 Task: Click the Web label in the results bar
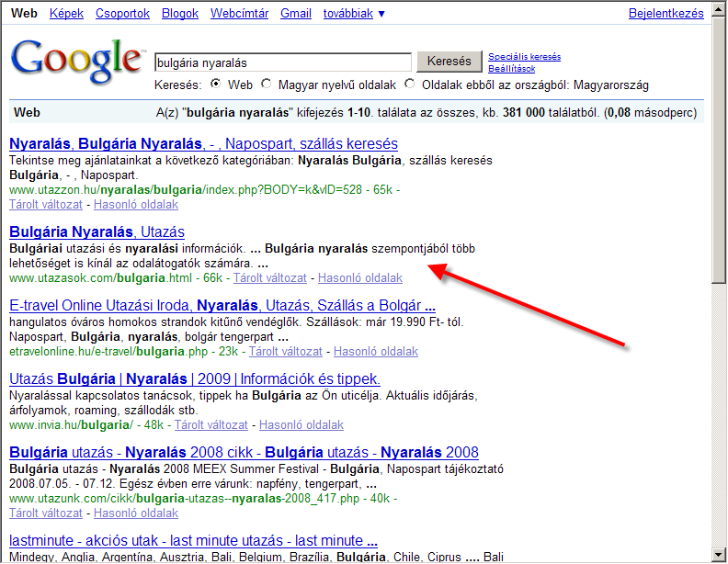pos(27,113)
